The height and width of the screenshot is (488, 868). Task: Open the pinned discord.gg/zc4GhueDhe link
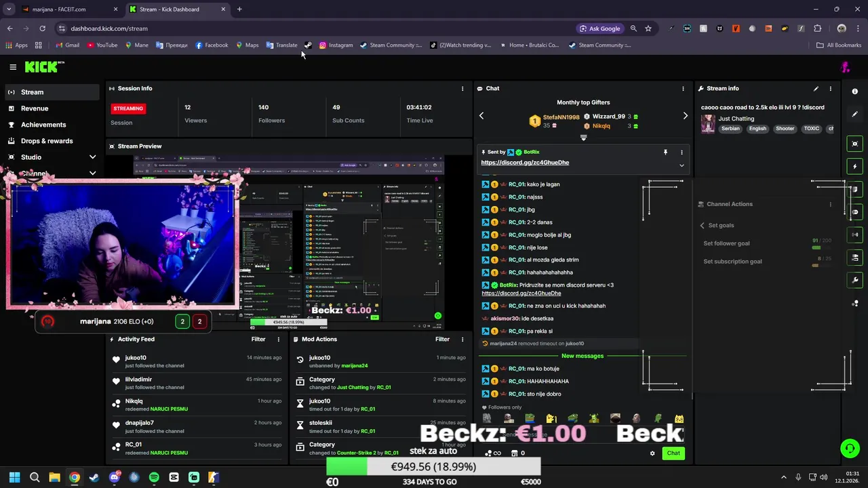pyautogui.click(x=525, y=163)
